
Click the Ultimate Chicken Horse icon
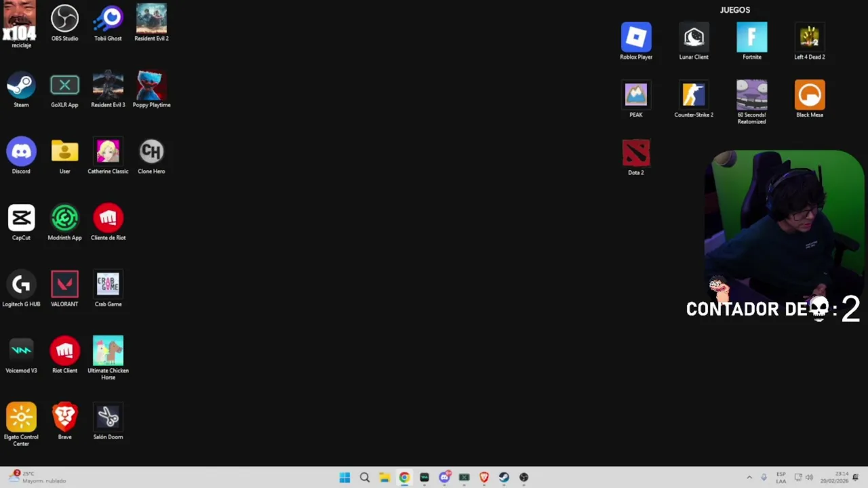(108, 358)
